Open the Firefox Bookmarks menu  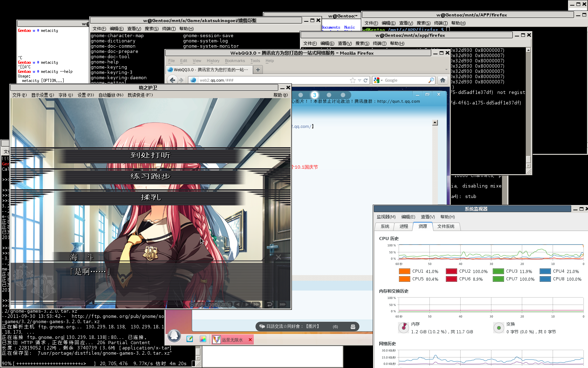[235, 61]
